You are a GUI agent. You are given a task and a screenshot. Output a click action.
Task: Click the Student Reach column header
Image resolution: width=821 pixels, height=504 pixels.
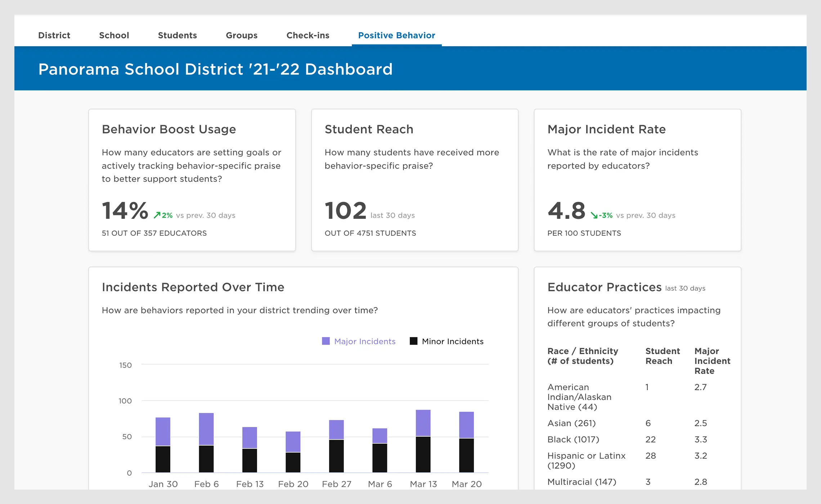click(x=663, y=356)
